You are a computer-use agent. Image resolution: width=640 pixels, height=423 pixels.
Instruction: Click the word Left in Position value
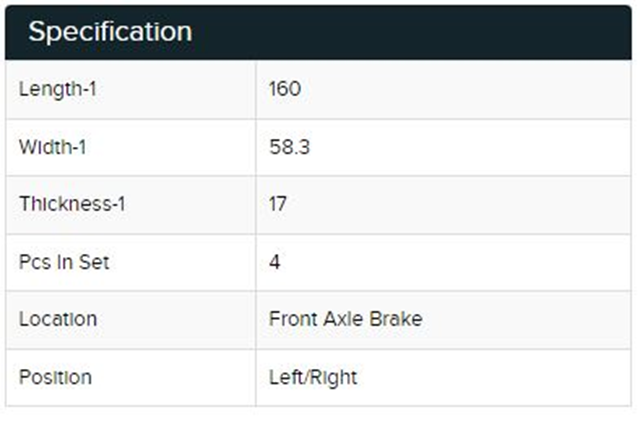point(286,377)
